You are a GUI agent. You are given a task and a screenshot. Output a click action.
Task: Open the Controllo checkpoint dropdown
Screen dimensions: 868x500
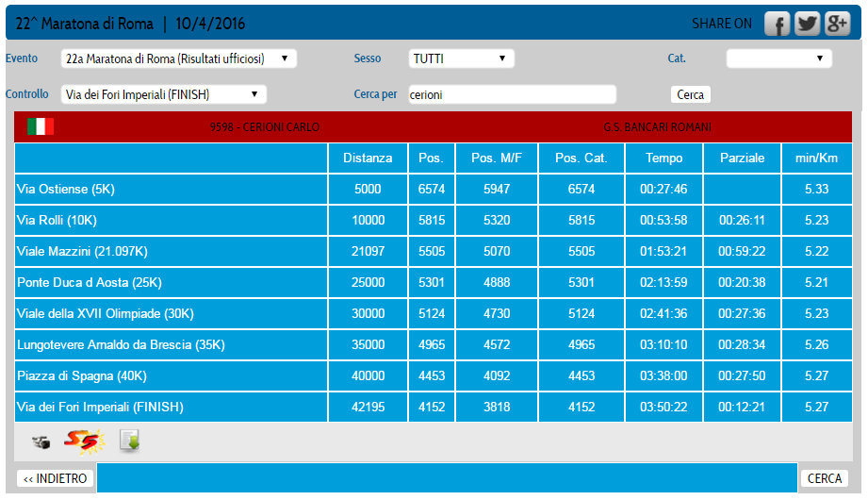pyautogui.click(x=163, y=94)
